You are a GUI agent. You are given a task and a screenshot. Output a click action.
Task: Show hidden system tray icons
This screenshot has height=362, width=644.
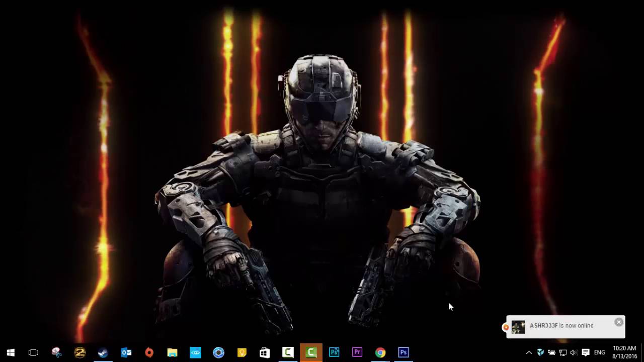click(529, 352)
